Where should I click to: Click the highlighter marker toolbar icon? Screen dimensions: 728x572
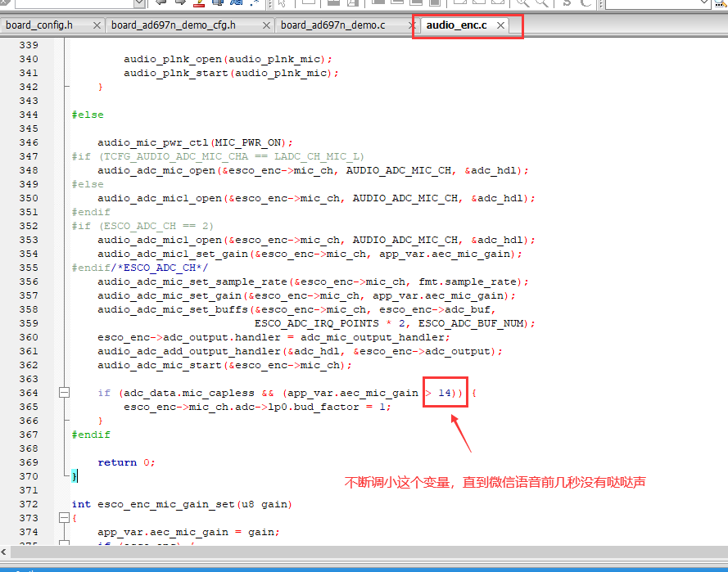pyautogui.click(x=199, y=2)
